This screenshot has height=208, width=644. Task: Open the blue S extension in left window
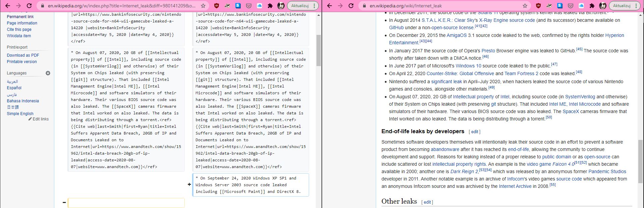pyautogui.click(x=238, y=6)
